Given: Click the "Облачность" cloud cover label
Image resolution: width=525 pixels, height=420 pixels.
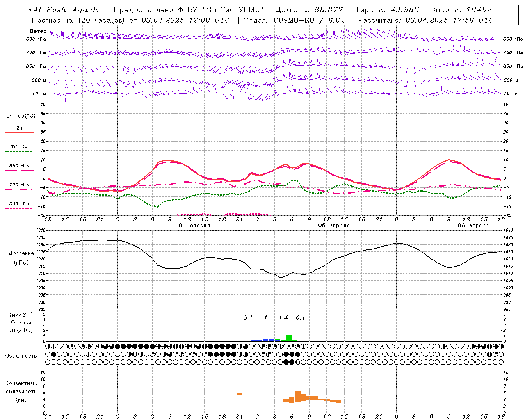Looking at the screenshot, I should point(21,356).
